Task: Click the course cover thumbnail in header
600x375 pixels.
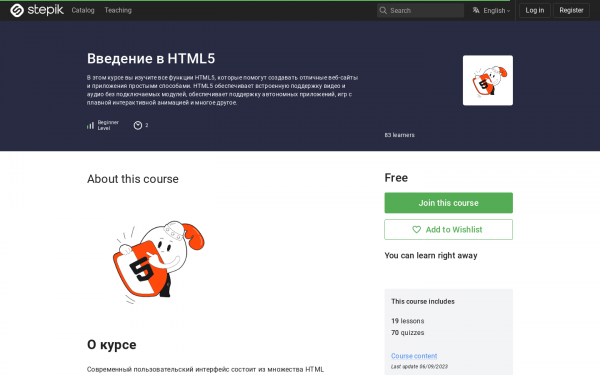Action: 488,80
